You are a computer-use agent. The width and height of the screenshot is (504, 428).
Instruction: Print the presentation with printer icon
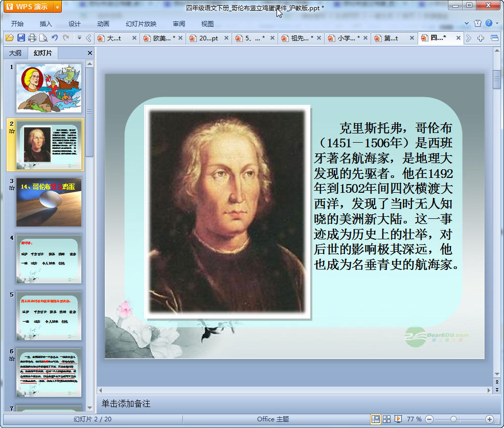32,38
